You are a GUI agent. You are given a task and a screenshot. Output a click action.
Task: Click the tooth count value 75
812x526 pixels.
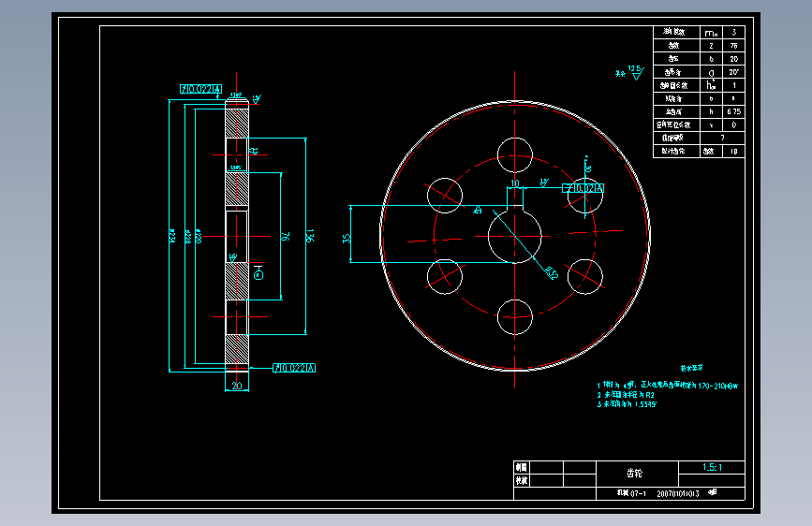[x=733, y=46]
